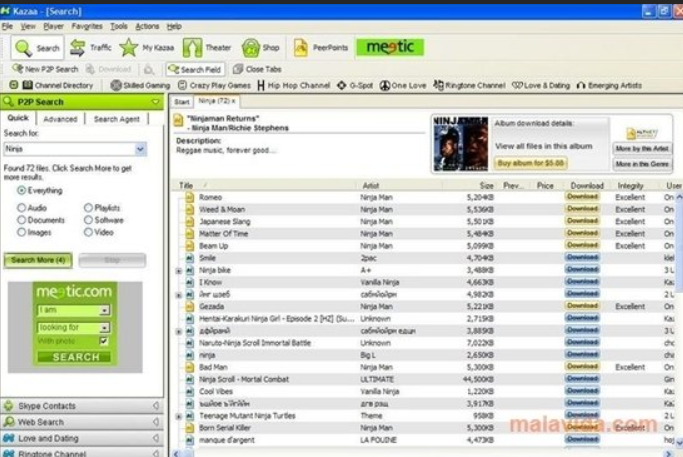Click the lock icon in toolbar
Image resolution: width=683 pixels, height=457 pixels.
(149, 69)
